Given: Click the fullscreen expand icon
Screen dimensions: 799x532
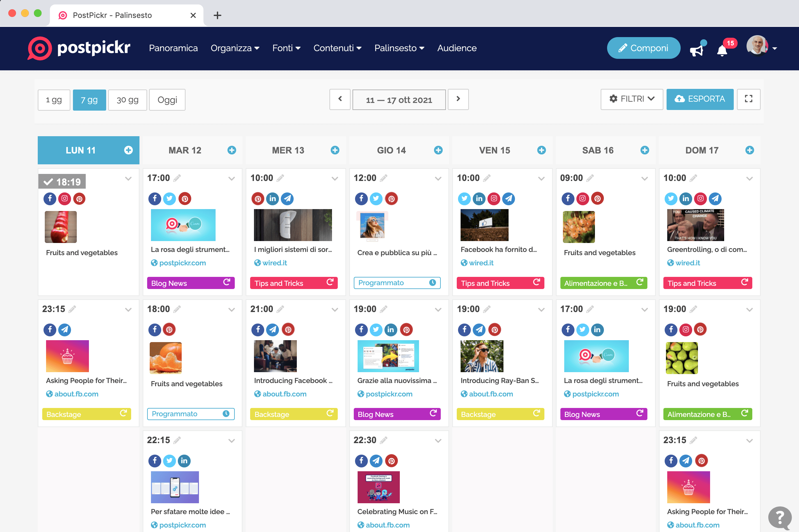Looking at the screenshot, I should [748, 99].
